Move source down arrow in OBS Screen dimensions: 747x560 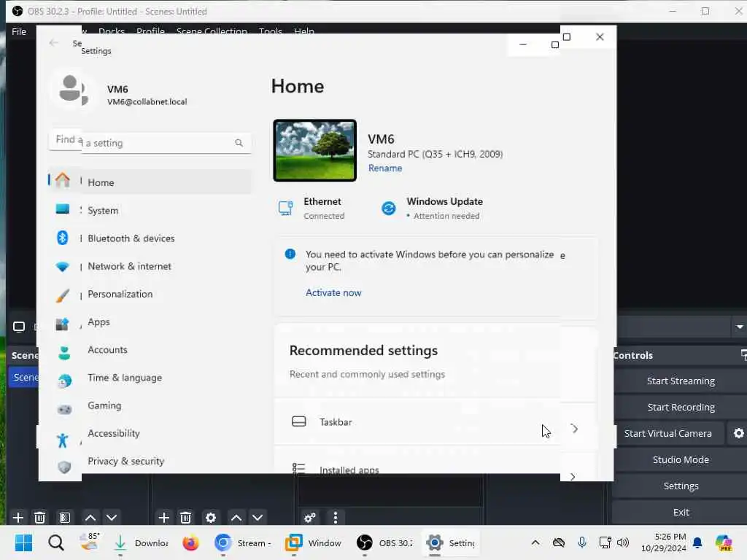pos(258,517)
